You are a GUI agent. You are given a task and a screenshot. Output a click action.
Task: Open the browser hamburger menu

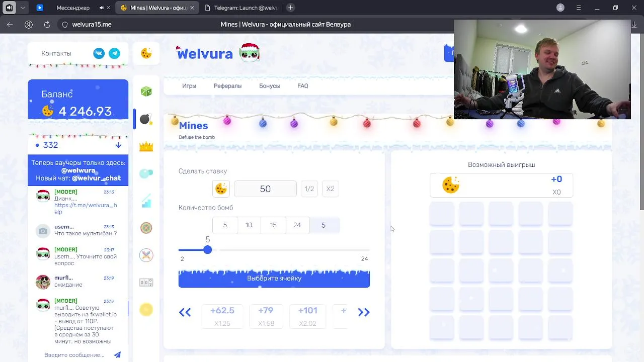point(579,8)
